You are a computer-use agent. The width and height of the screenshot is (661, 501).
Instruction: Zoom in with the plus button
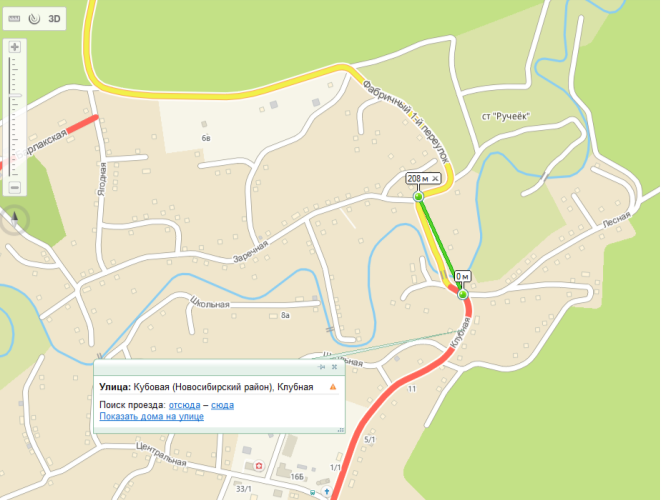coord(15,47)
